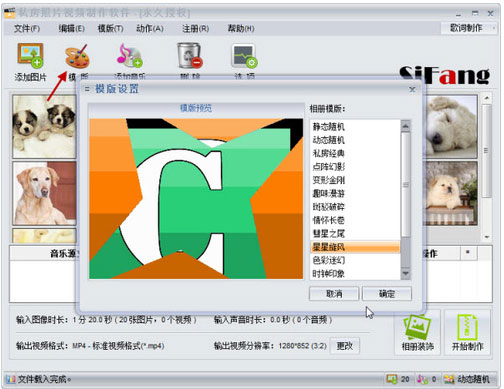Select 静态随机 template
Screen dimensions: 504x389
(x=355, y=127)
